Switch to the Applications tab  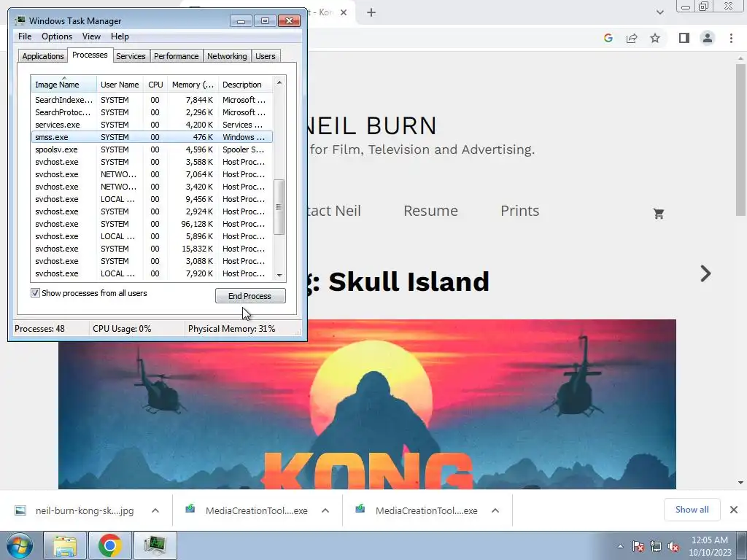43,55
